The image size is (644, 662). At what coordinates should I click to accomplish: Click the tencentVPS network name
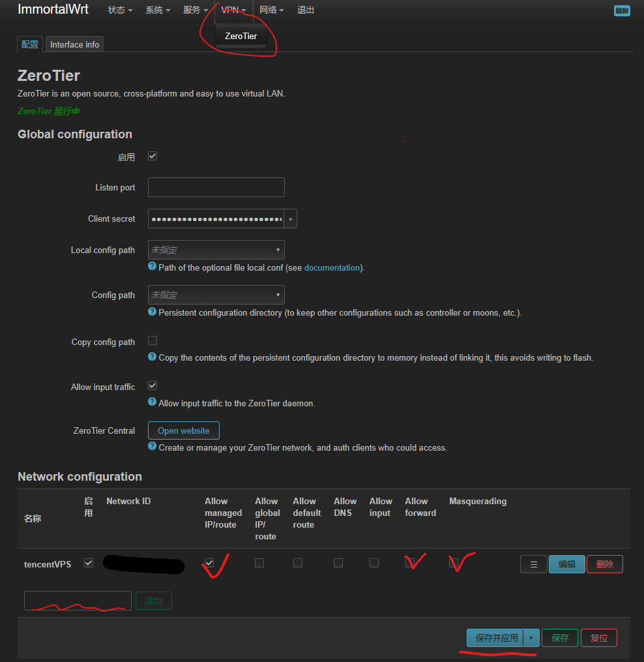pos(48,564)
